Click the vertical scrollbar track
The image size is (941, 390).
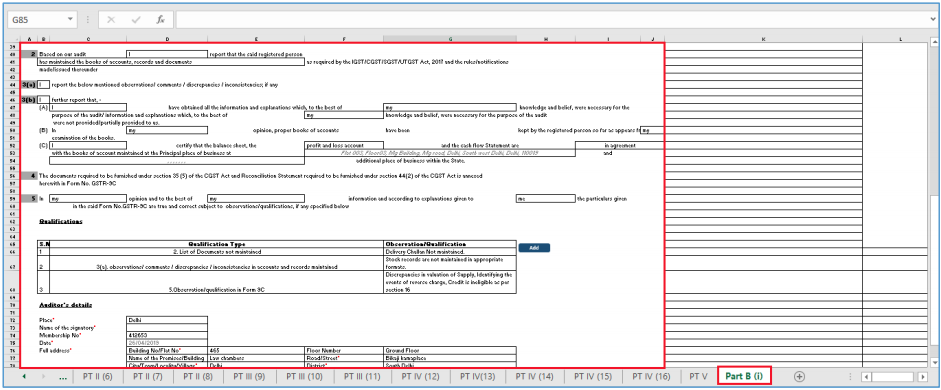click(933, 270)
